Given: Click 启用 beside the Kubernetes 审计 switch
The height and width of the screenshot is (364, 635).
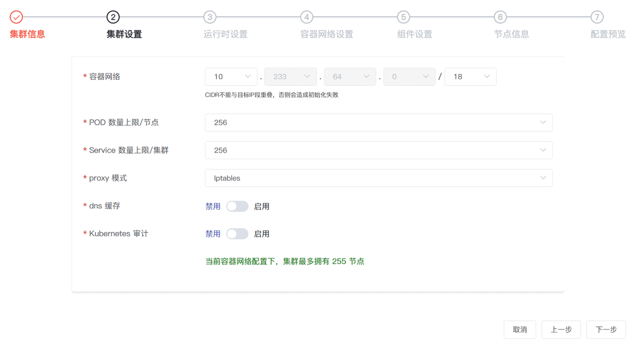Looking at the screenshot, I should (x=261, y=234).
